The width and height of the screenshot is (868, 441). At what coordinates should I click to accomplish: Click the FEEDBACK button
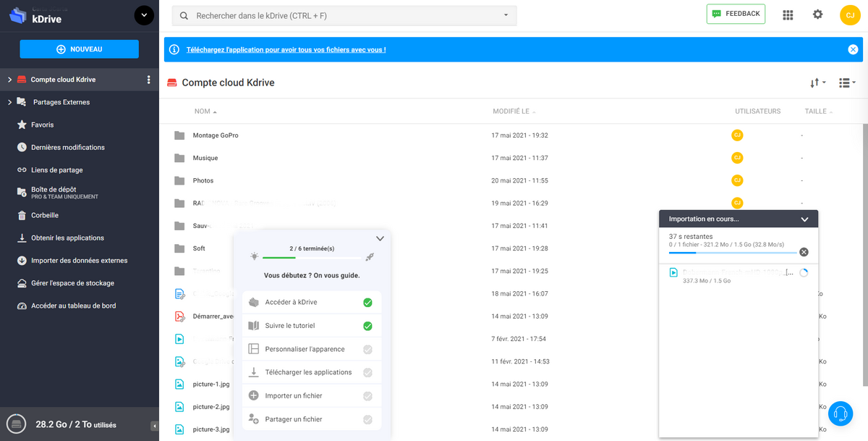point(736,14)
